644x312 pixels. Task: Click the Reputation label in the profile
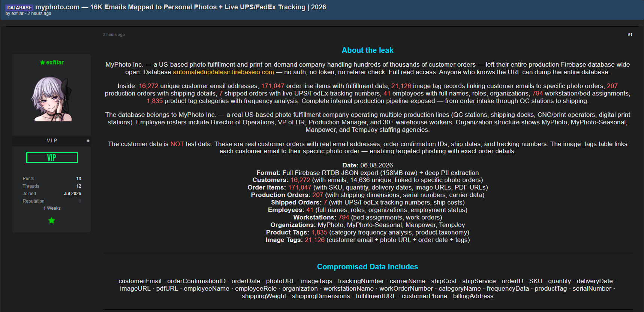point(33,201)
